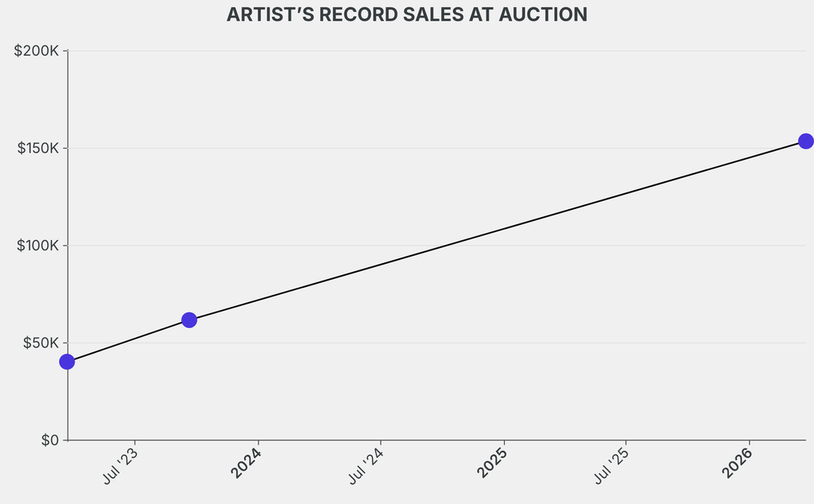Select the last data point above $150K
Image resolution: width=814 pixels, height=504 pixels.
pyautogui.click(x=805, y=141)
